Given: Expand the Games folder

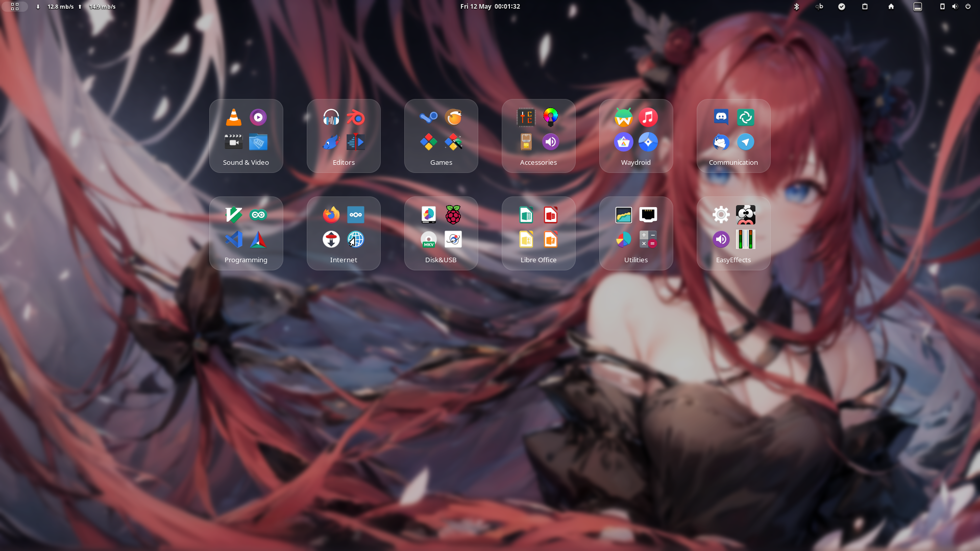Looking at the screenshot, I should click(441, 136).
